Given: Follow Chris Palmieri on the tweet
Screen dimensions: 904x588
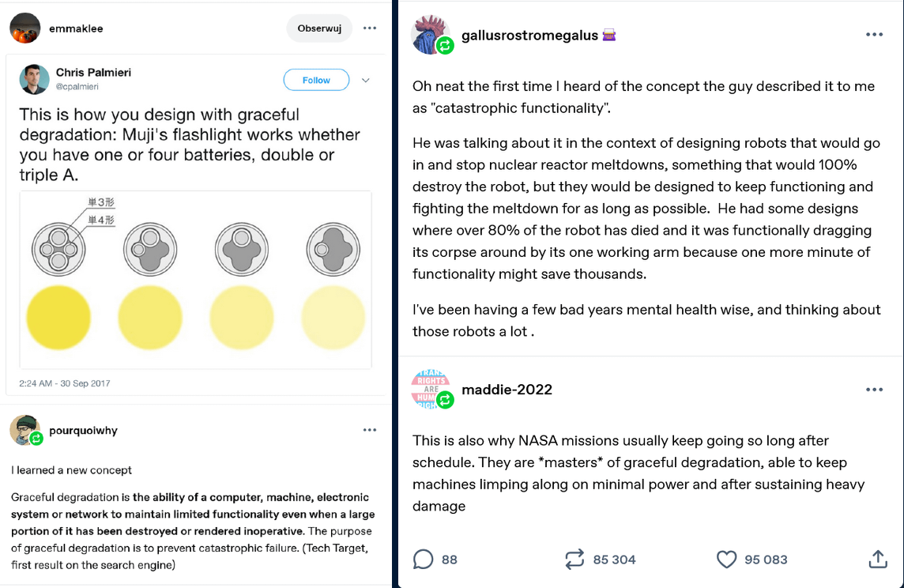Looking at the screenshot, I should tap(316, 80).
